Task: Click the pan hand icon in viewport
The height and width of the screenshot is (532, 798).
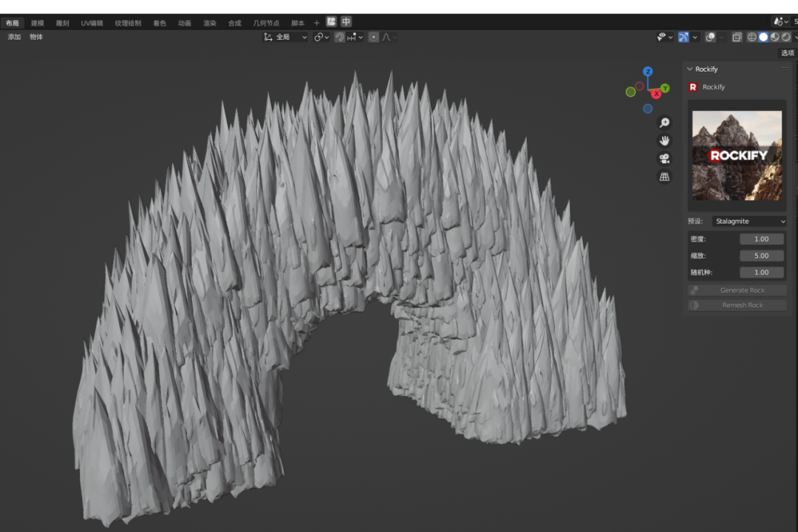Action: (x=664, y=140)
